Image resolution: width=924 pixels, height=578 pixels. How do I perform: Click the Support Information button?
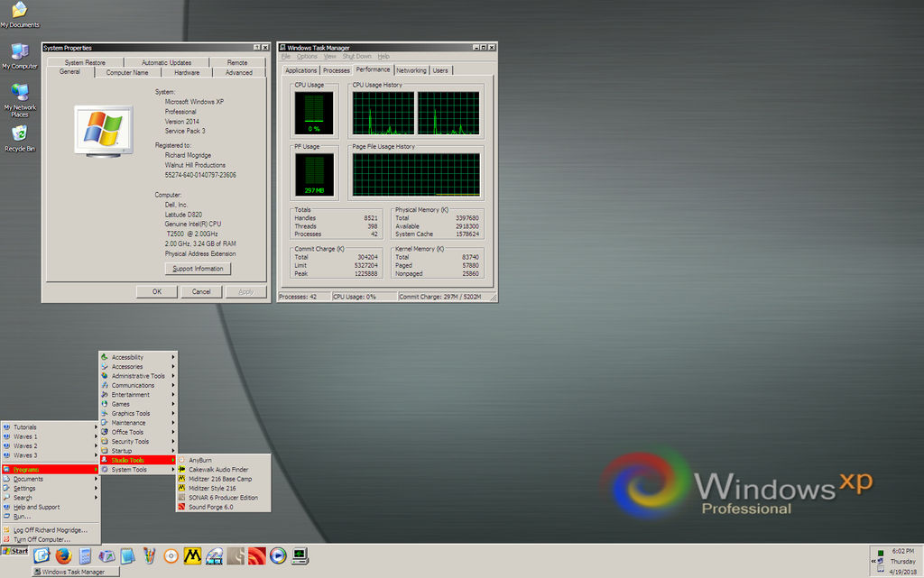click(198, 268)
